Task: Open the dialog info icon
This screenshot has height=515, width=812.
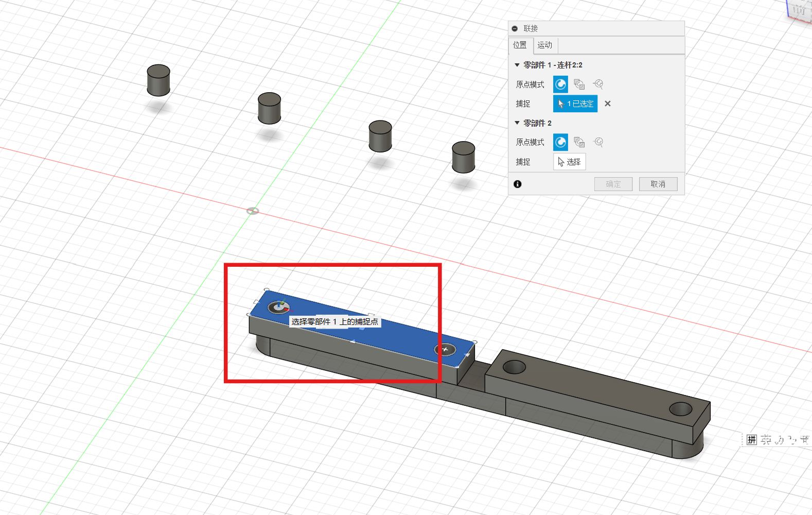Action: [518, 184]
